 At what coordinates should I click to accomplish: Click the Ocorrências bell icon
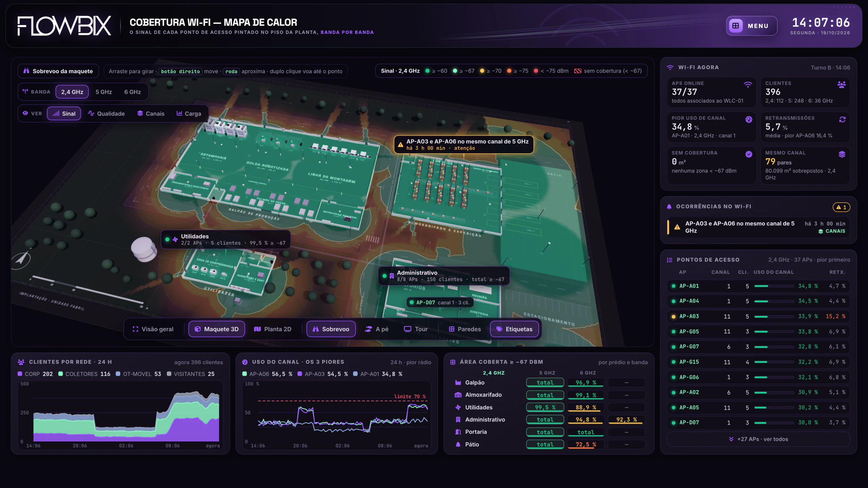669,206
